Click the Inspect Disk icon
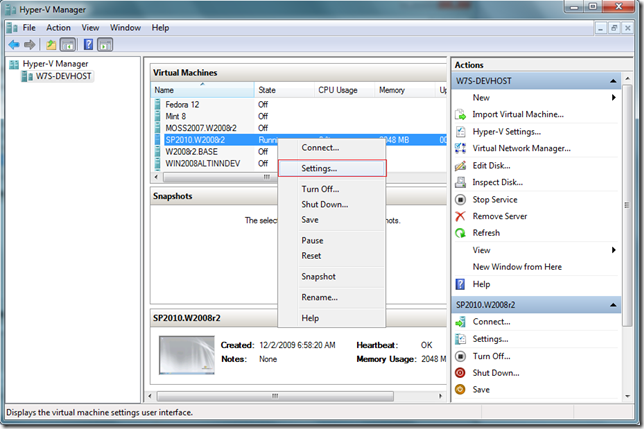Image resolution: width=644 pixels, height=429 pixels. (460, 182)
